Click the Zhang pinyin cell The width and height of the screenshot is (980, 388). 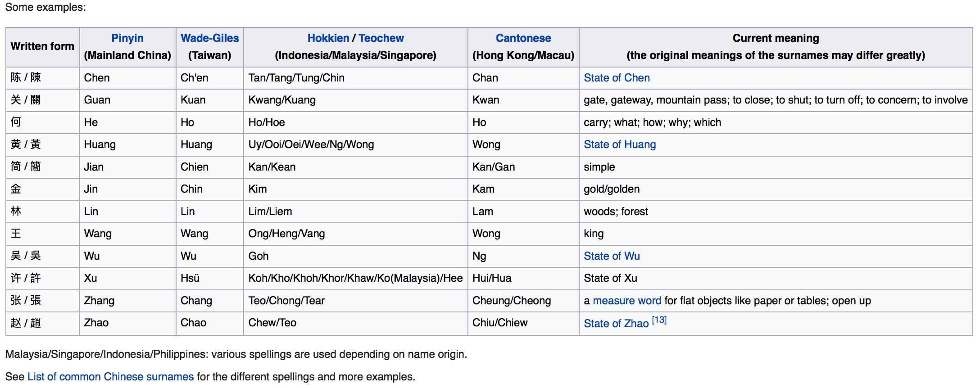pos(99,301)
